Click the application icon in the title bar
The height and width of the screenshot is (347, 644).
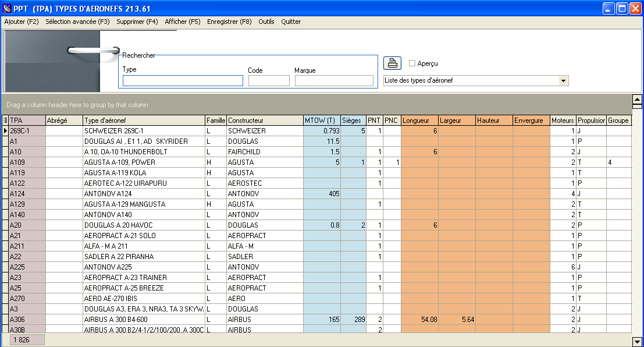(x=7, y=8)
